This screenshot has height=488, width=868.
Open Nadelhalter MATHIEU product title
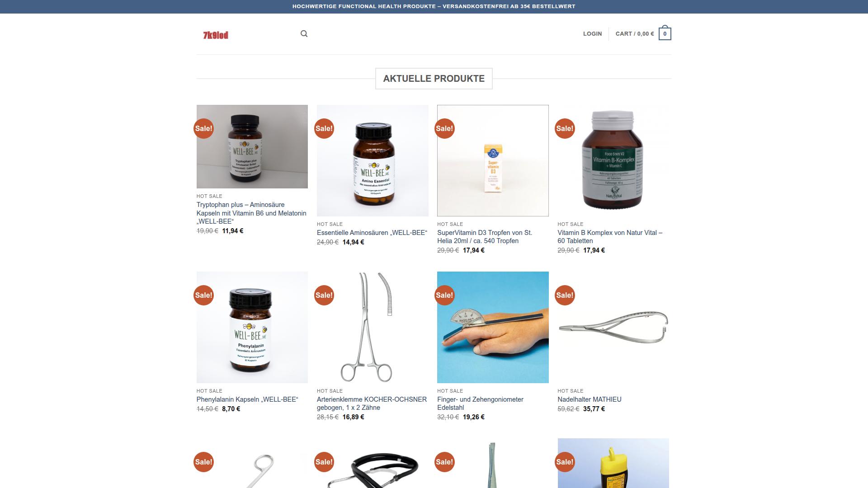point(590,399)
